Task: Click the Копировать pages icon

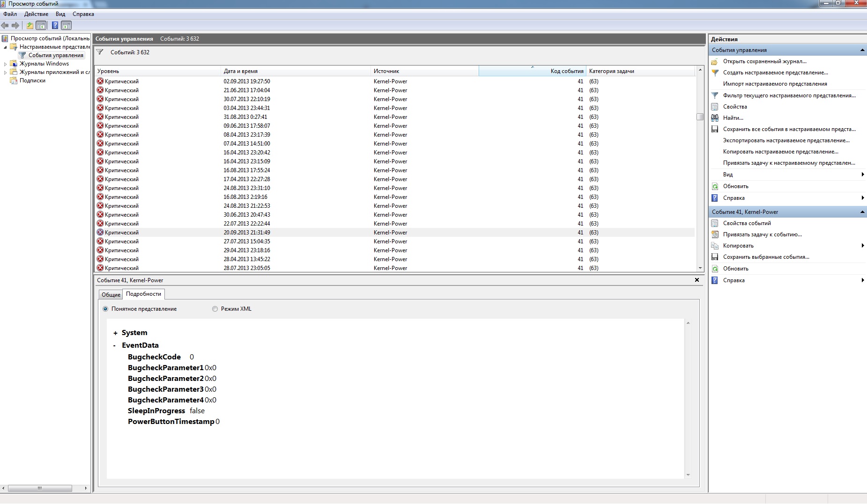Action: (x=715, y=246)
